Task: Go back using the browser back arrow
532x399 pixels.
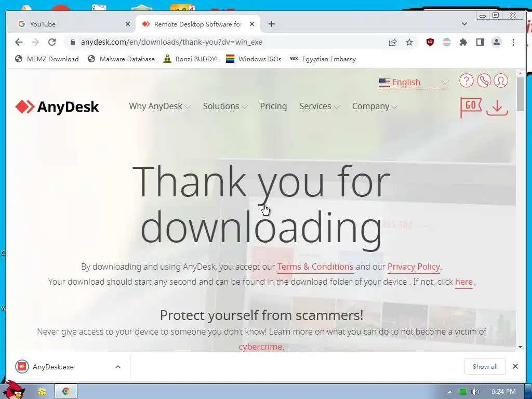Action: [19, 42]
